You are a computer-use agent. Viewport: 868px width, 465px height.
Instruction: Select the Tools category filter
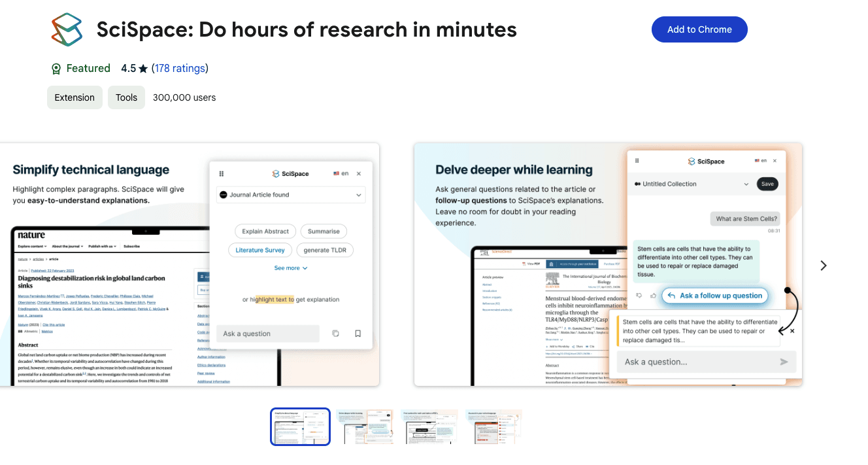click(126, 97)
